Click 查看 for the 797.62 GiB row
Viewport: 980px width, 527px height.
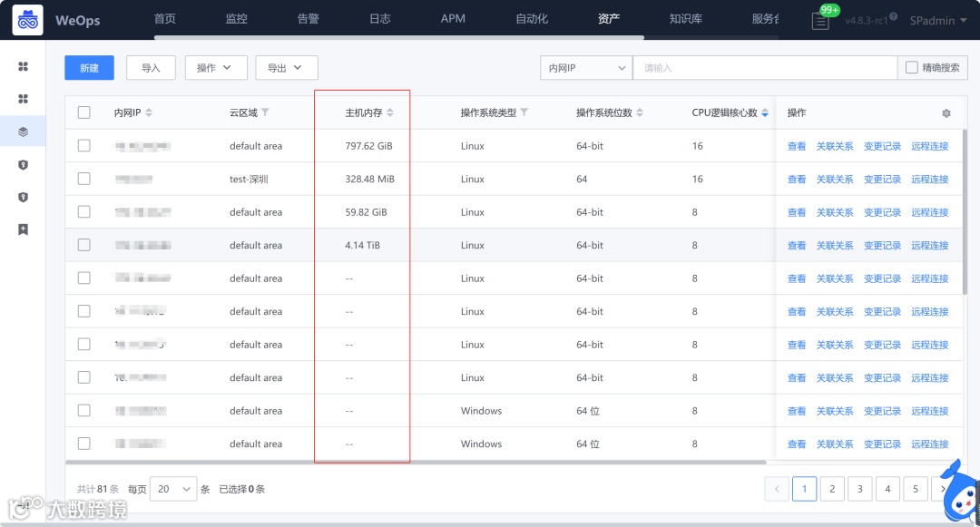pyautogui.click(x=797, y=146)
